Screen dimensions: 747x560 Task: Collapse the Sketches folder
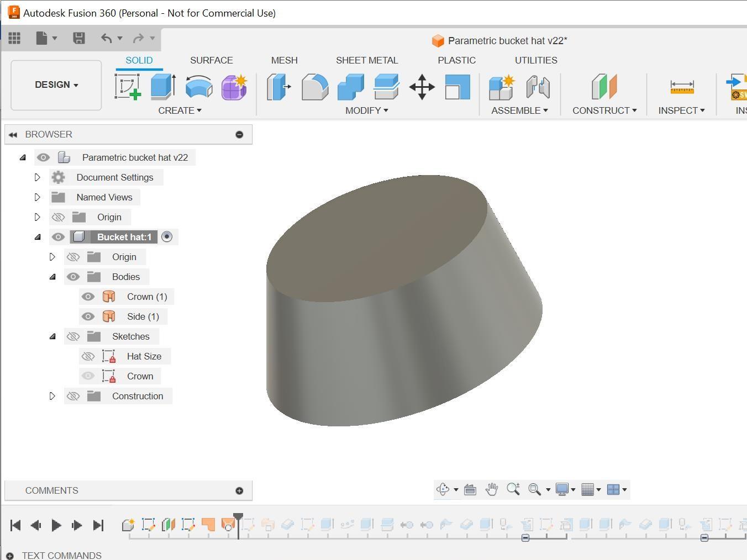tap(52, 336)
